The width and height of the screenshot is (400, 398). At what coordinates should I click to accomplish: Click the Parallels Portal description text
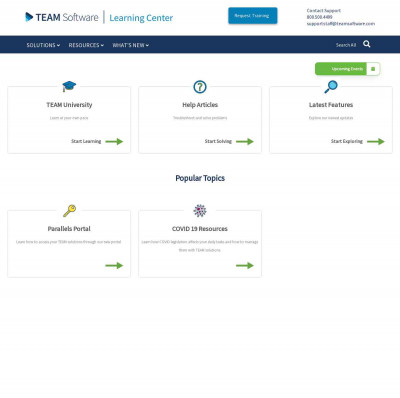(x=69, y=242)
